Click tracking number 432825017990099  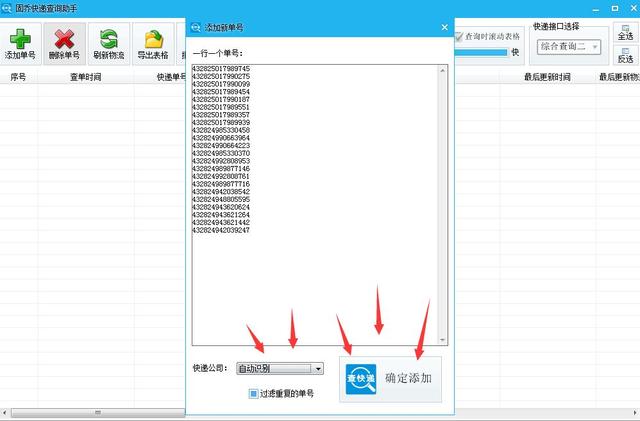[x=221, y=84]
